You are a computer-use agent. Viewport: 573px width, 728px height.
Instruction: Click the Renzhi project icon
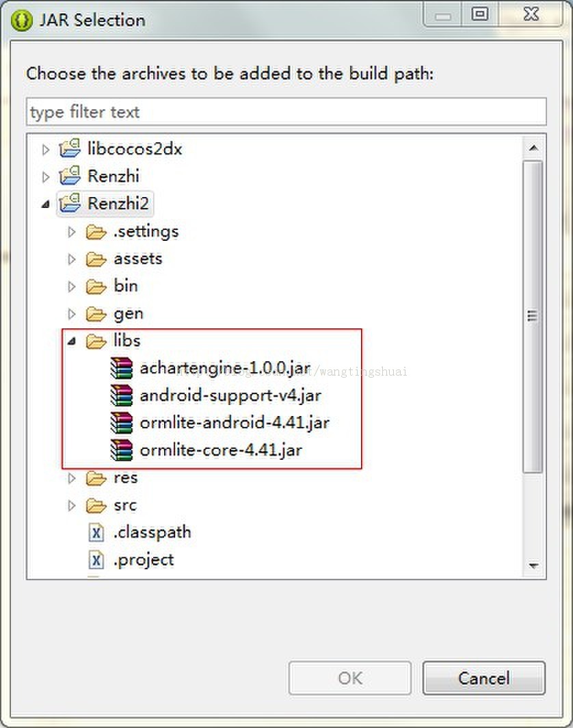(x=70, y=176)
